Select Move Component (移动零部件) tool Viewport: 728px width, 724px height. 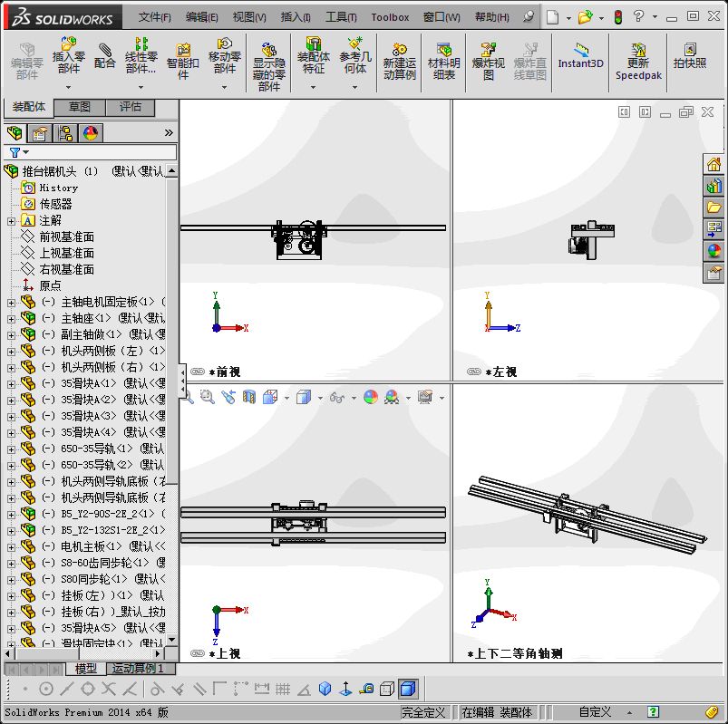[224, 55]
